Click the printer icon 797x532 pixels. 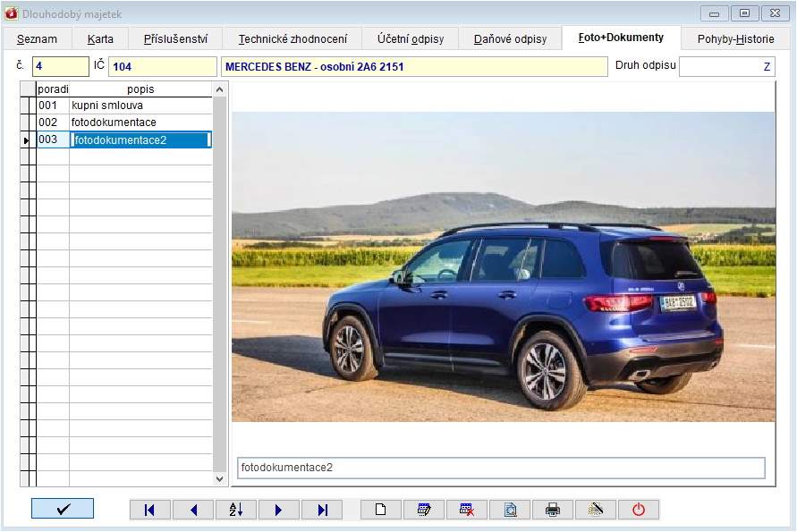coord(553,510)
